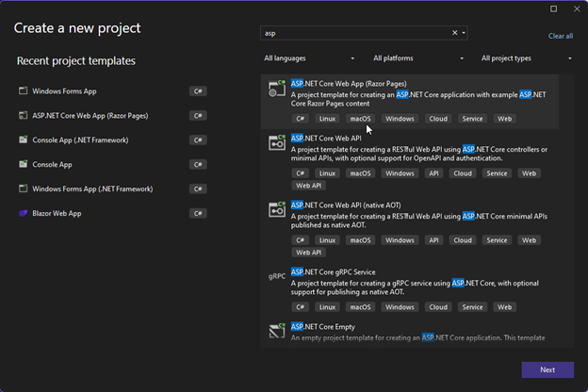Image resolution: width=588 pixels, height=392 pixels.
Task: Click the C# tag beside Blazor Web App
Action: pyautogui.click(x=198, y=213)
